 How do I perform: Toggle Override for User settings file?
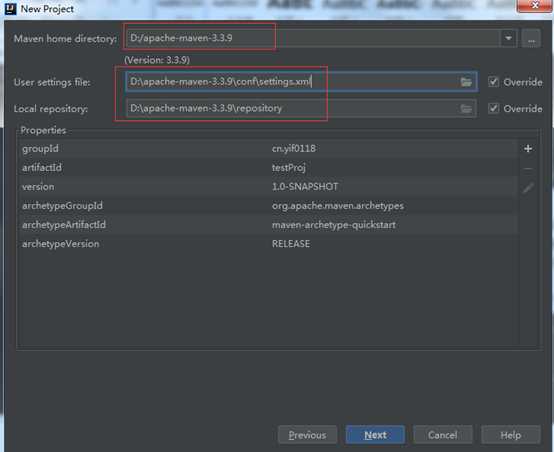tap(494, 82)
